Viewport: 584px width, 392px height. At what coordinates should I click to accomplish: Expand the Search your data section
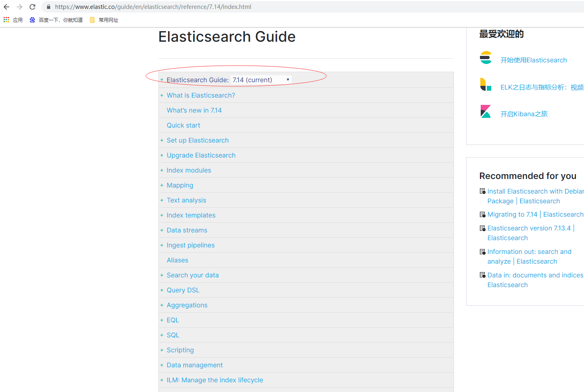point(162,275)
